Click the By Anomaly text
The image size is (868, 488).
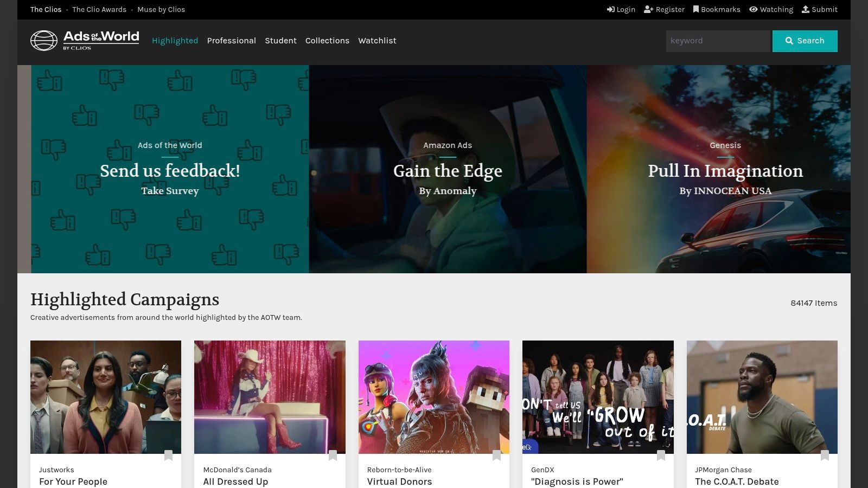point(448,191)
